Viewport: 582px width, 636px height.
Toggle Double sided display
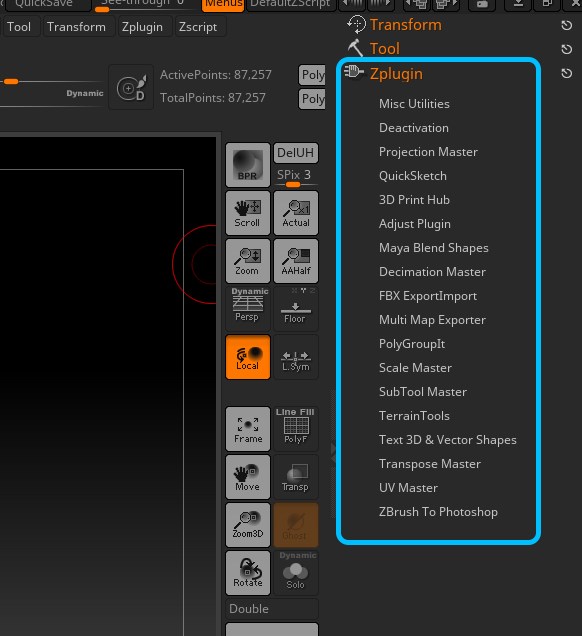[x=272, y=608]
